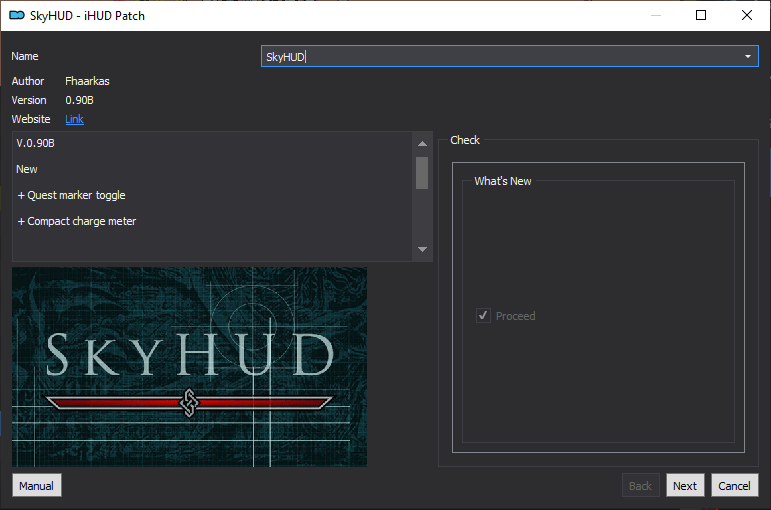Click the Next button
The image size is (771, 510).
pyautogui.click(x=685, y=485)
